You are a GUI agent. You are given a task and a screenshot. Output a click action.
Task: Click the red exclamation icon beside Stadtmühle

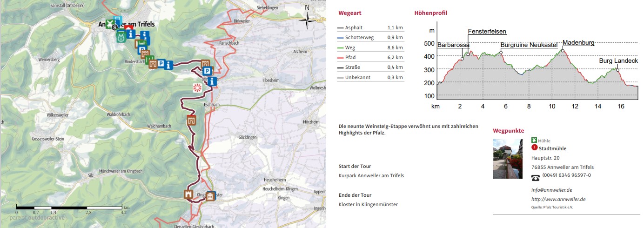(x=534, y=148)
